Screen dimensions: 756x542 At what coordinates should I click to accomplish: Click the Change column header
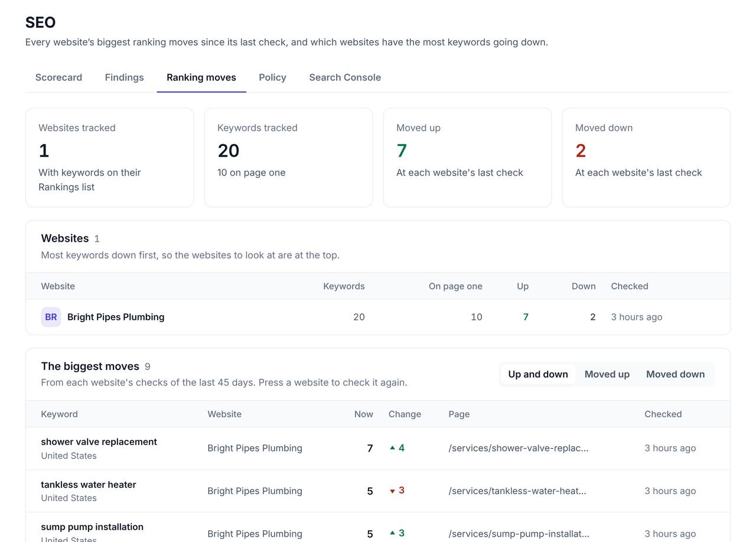405,414
